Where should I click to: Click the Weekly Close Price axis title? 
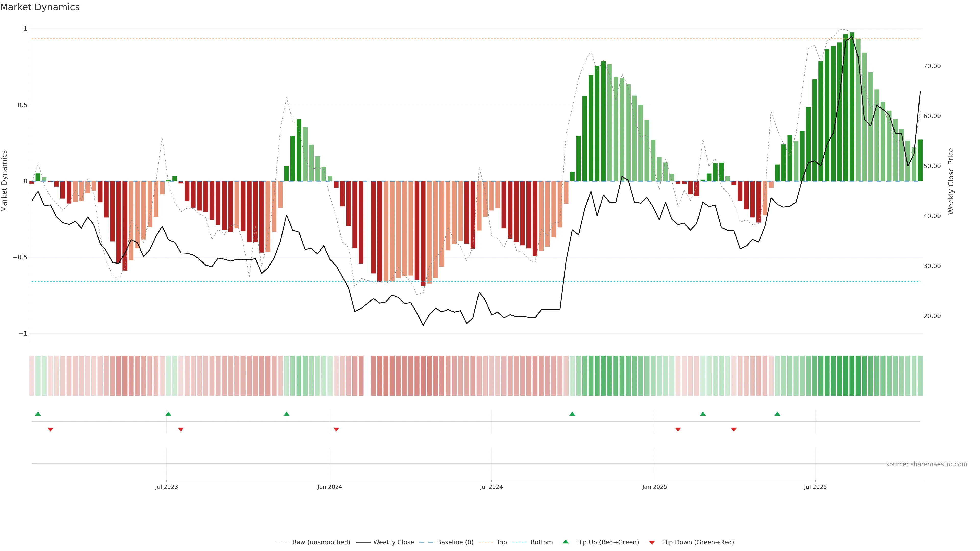pyautogui.click(x=951, y=181)
